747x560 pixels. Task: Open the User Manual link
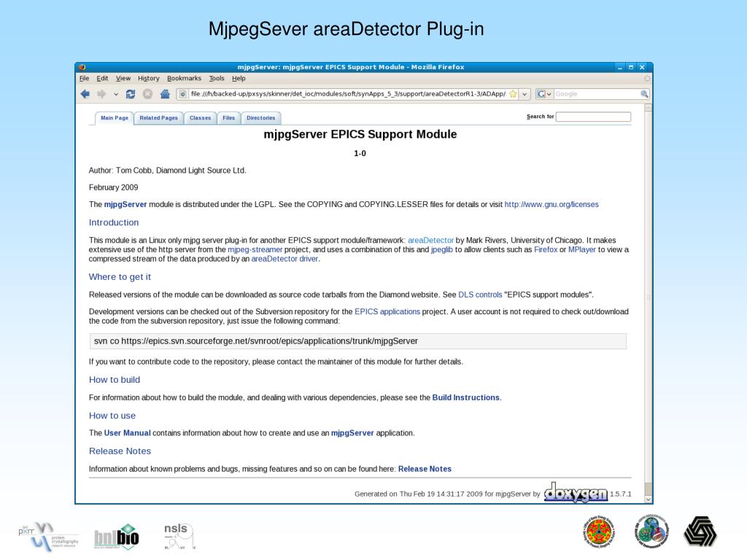(127, 433)
